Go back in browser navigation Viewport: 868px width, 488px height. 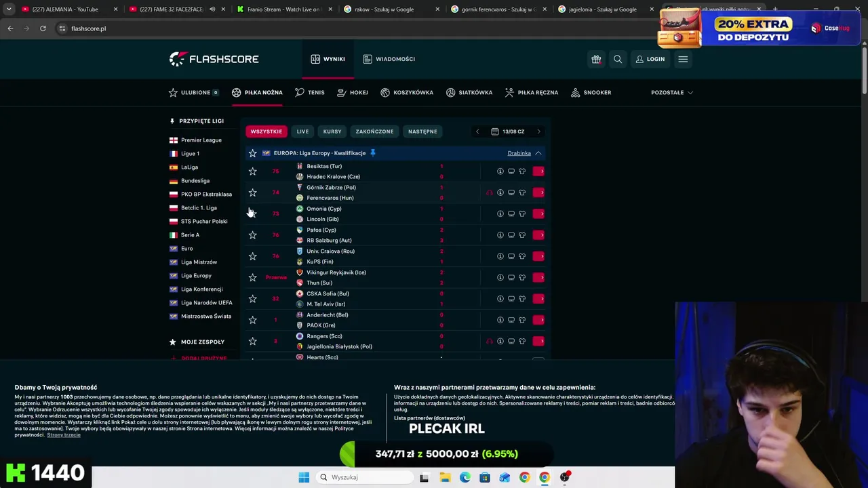pyautogui.click(x=10, y=28)
